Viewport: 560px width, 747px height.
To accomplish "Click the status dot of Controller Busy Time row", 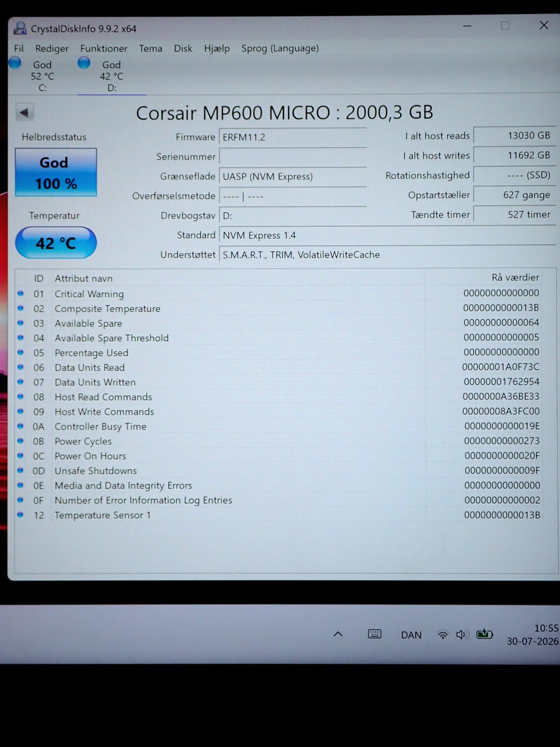I will tap(20, 426).
